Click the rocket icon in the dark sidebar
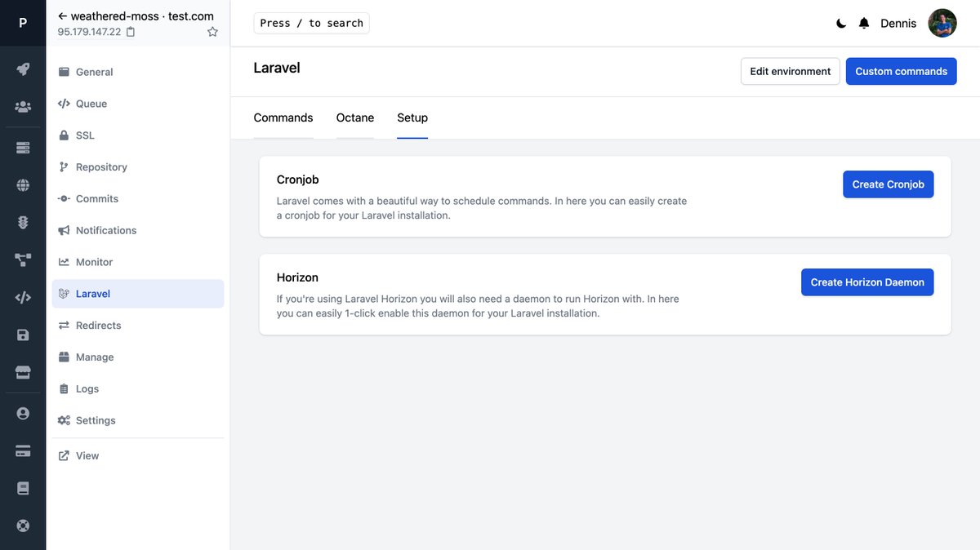The height and width of the screenshot is (550, 980). click(x=23, y=69)
